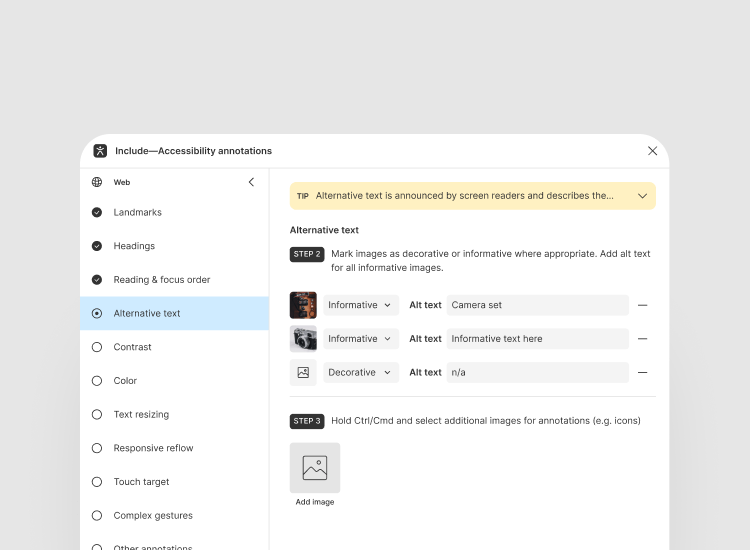
Task: Click the second camera thumbnail image
Action: [303, 339]
